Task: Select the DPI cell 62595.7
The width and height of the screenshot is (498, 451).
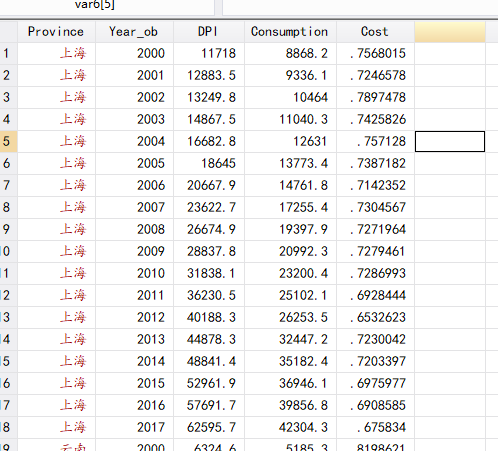Action: pyautogui.click(x=209, y=427)
